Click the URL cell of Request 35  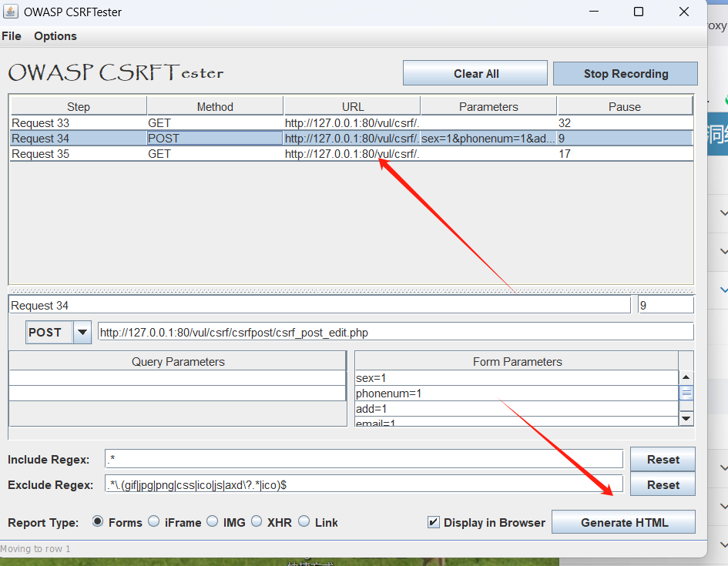352,153
